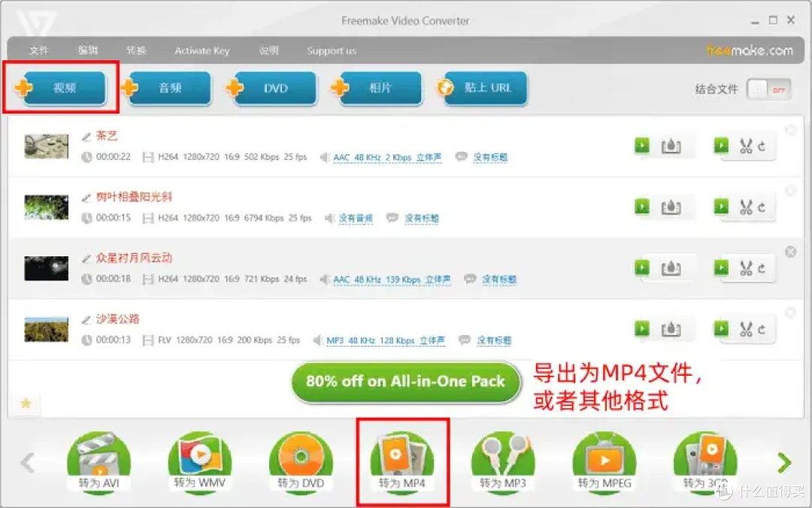
Task: Open audio track dropdown for 众星衬月风云动
Action: click(x=392, y=280)
